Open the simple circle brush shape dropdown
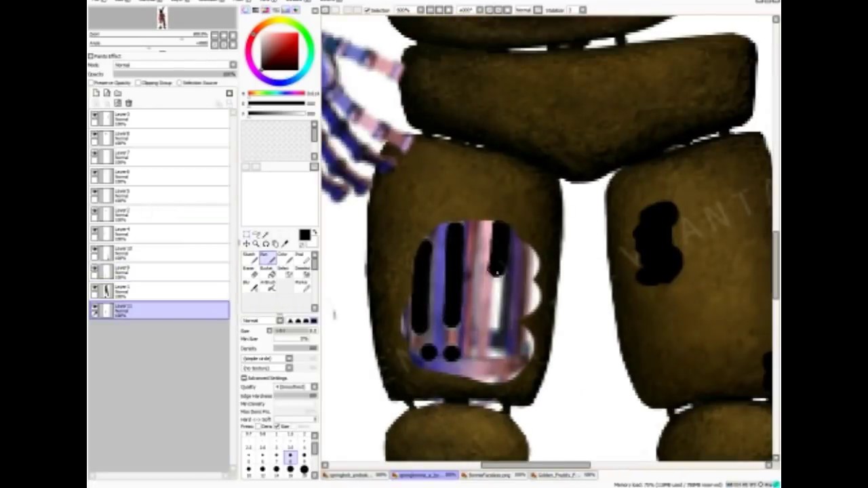The image size is (868, 488). pyautogui.click(x=267, y=359)
